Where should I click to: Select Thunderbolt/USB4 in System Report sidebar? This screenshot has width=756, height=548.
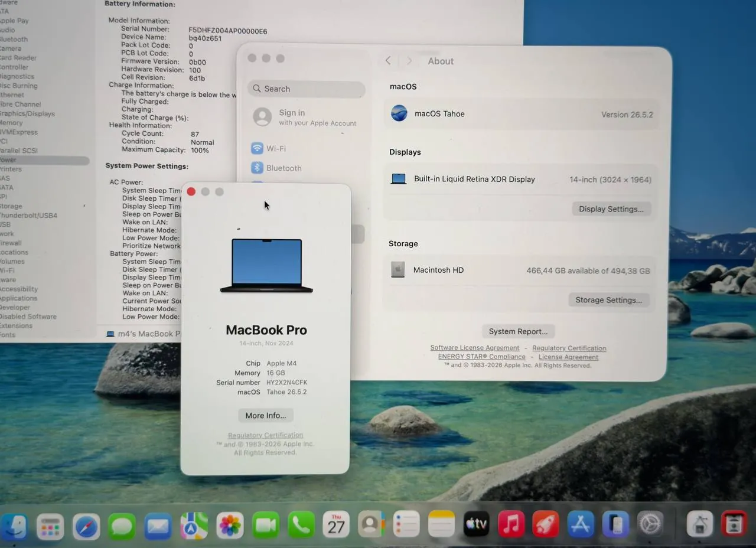click(x=28, y=216)
